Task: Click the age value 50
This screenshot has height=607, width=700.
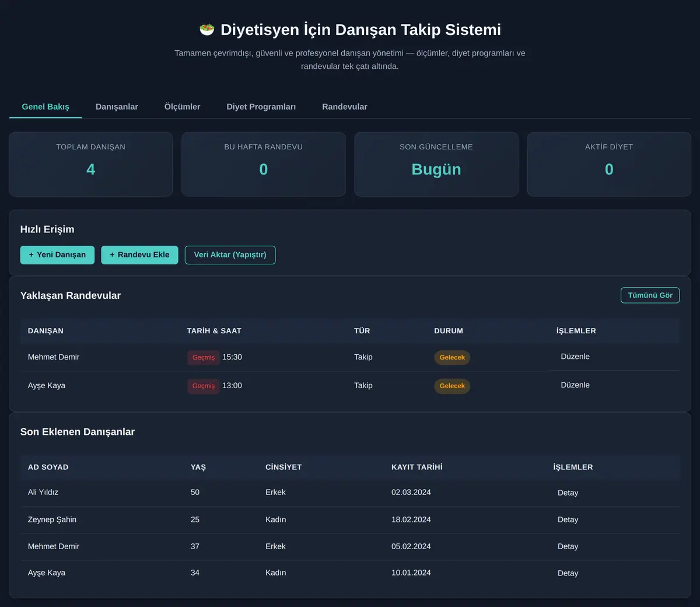Action: point(195,493)
